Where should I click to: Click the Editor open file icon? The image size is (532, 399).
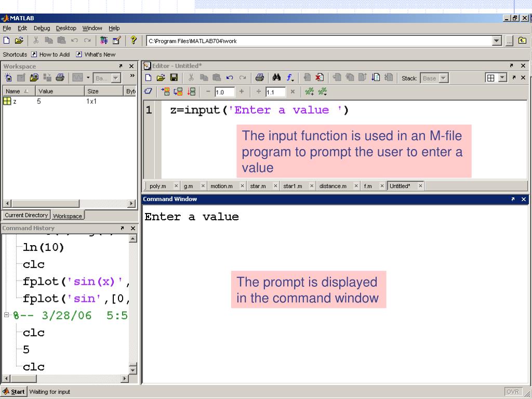(161, 78)
